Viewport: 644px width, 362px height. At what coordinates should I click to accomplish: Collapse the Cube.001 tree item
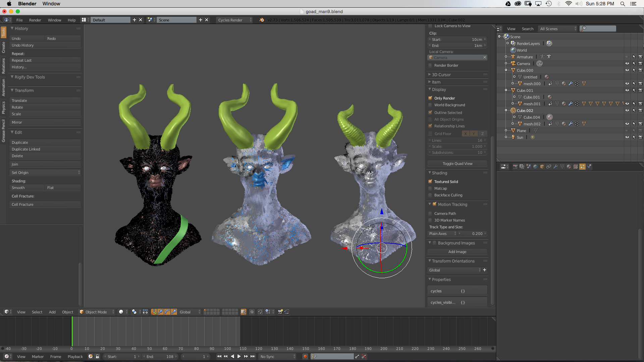[x=506, y=90]
